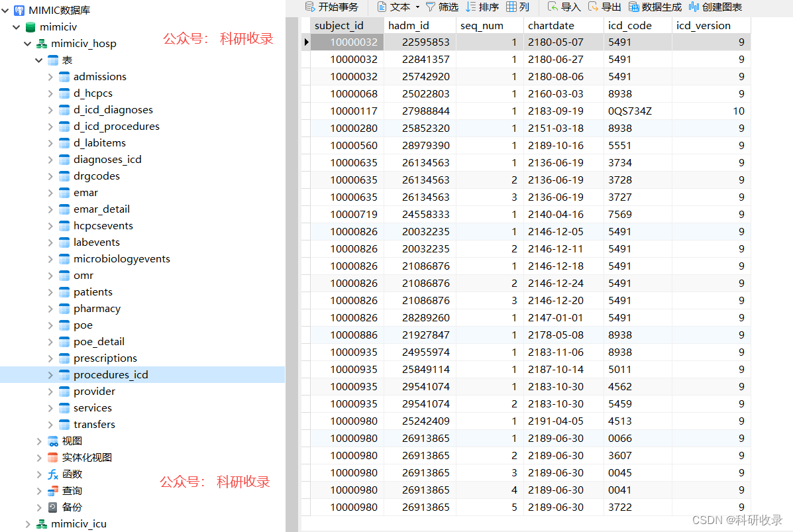Click the Import (导入) toolbar icon
The image size is (793, 532).
pos(553,7)
